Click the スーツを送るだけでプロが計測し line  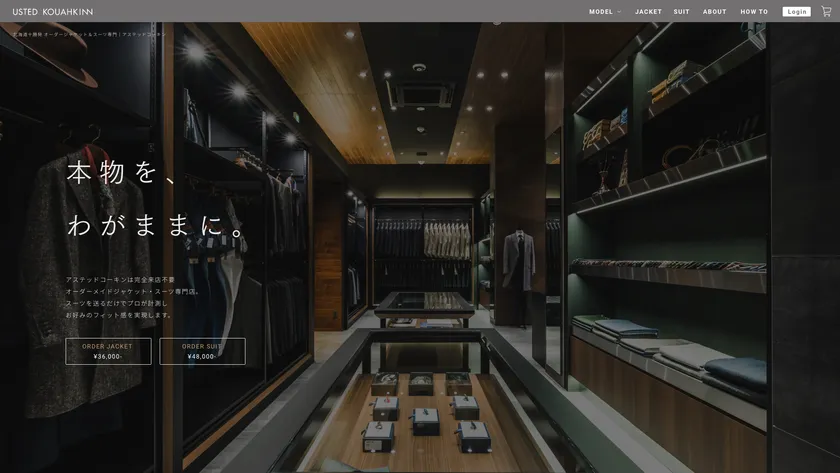[117, 303]
